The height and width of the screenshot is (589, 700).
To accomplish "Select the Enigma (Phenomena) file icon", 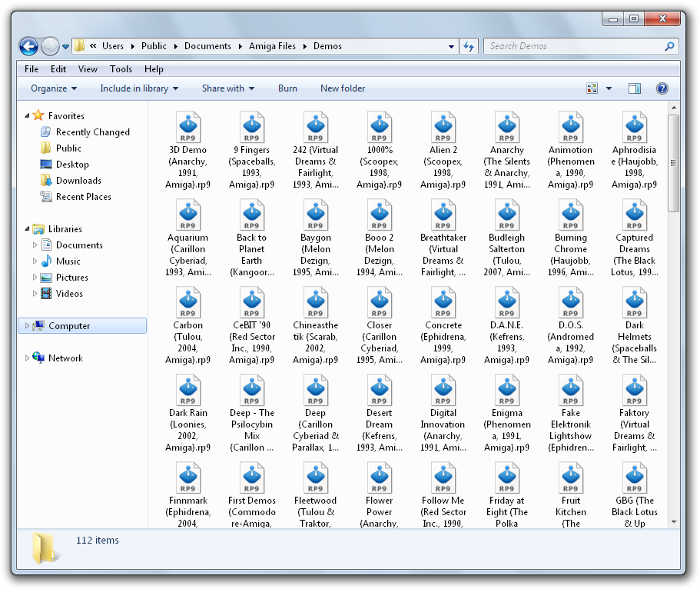I will [506, 390].
